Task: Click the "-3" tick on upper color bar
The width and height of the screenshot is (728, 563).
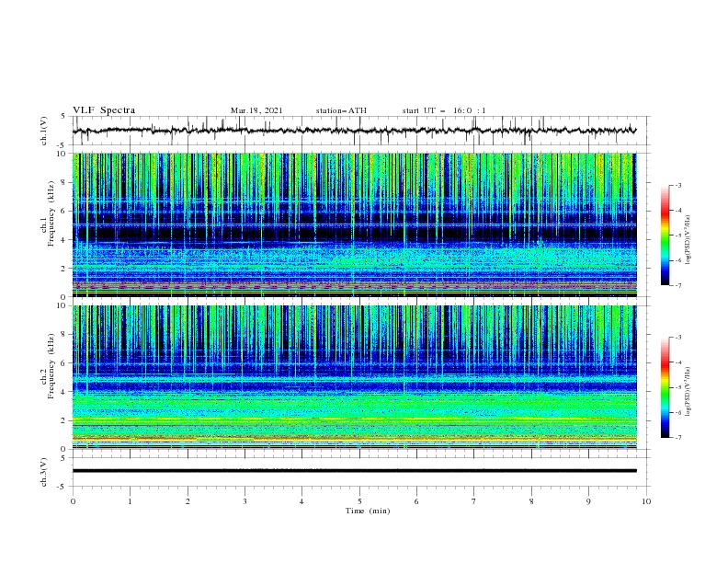Action: 677,185
